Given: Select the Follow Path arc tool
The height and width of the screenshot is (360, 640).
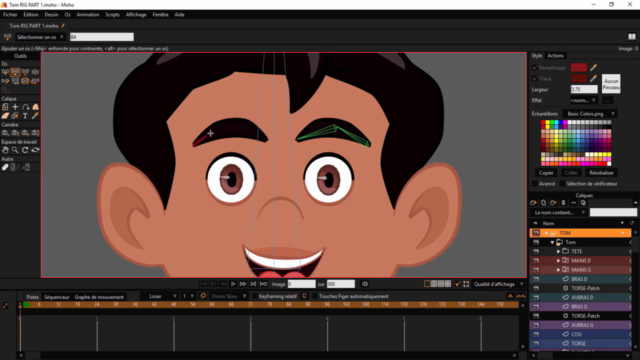Looking at the screenshot, I should (x=25, y=107).
